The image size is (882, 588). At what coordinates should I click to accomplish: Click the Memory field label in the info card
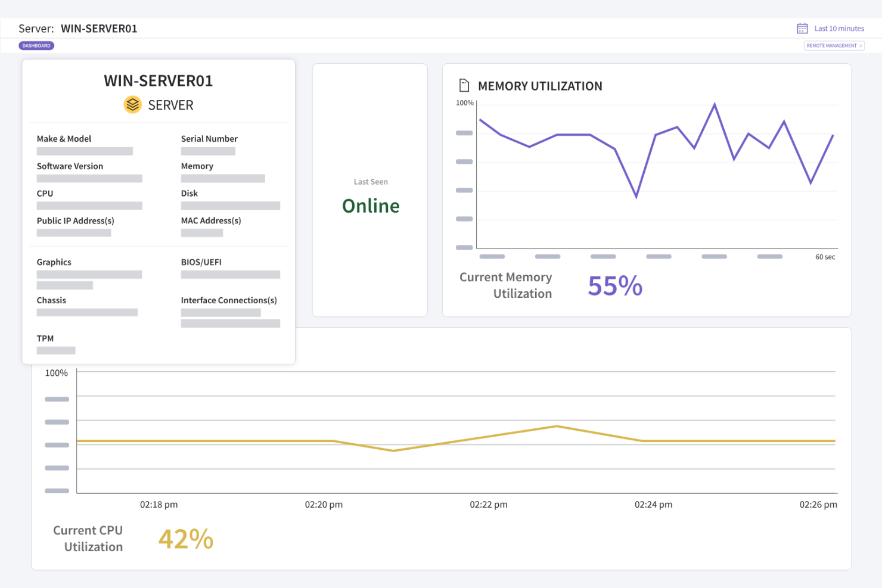coord(197,166)
